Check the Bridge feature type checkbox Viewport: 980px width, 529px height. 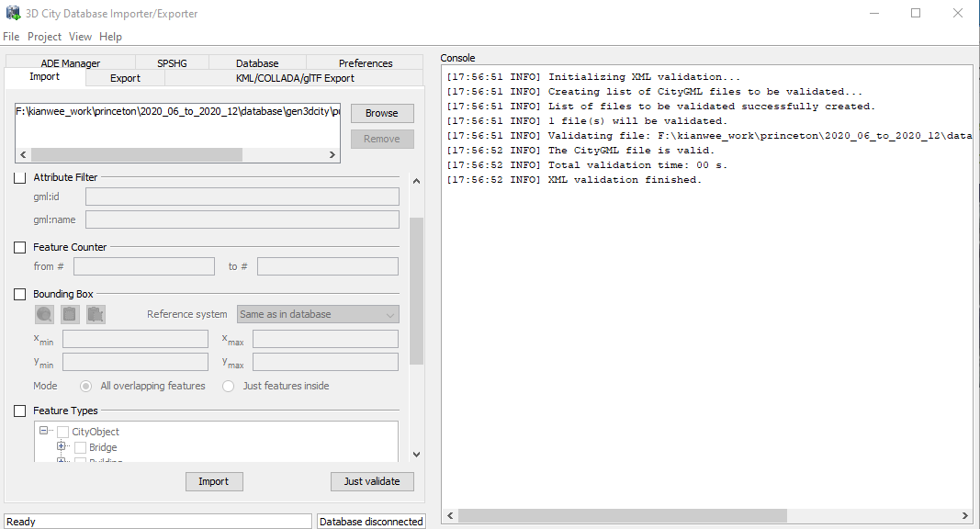coord(80,447)
